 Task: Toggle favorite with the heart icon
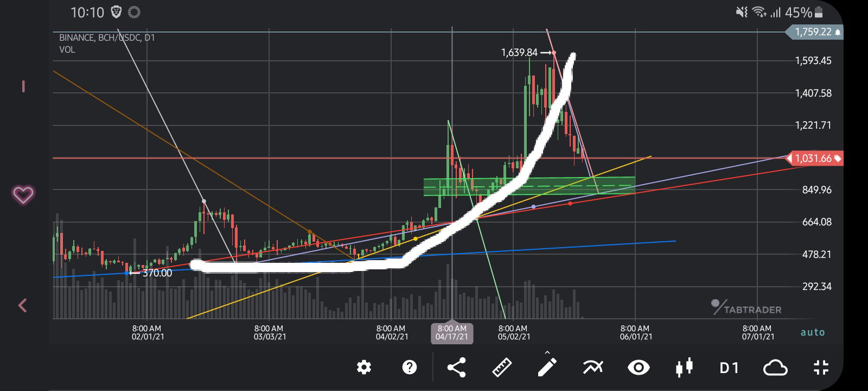(23, 194)
